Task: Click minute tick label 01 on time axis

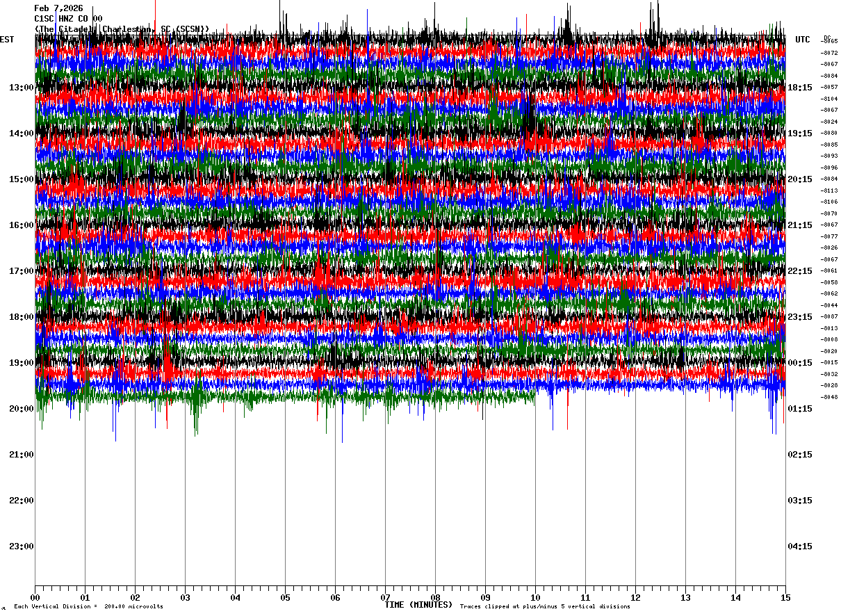Action: [x=85, y=597]
